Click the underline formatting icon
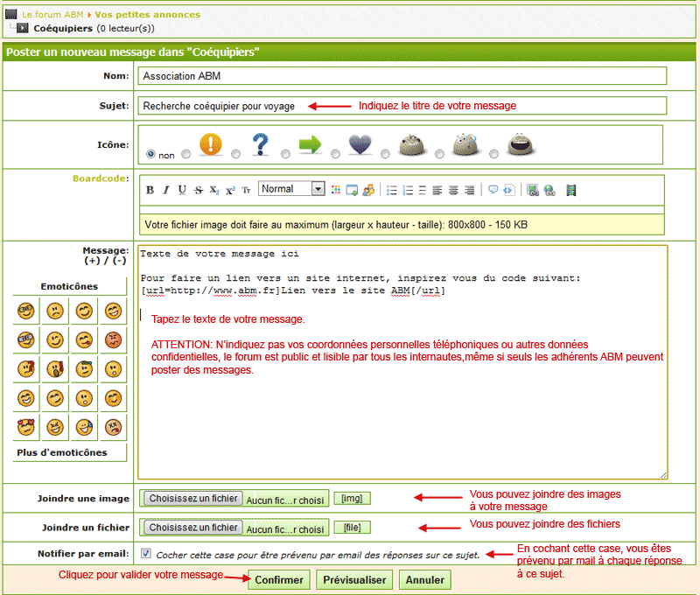The width and height of the screenshot is (700, 595). pyautogui.click(x=182, y=190)
